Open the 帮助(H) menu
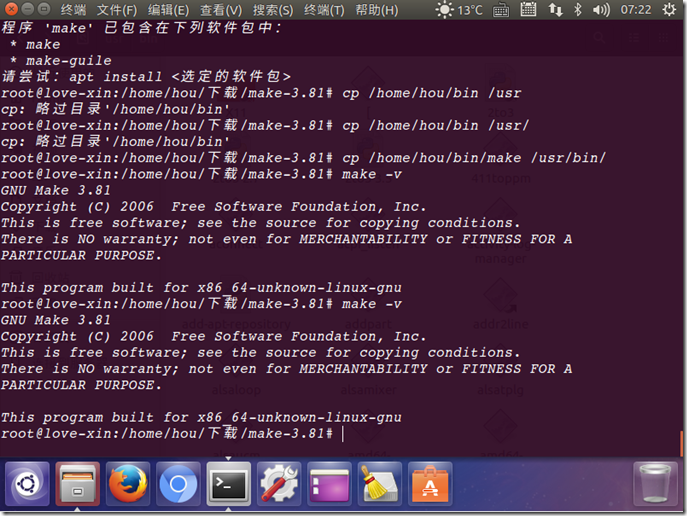 (377, 10)
